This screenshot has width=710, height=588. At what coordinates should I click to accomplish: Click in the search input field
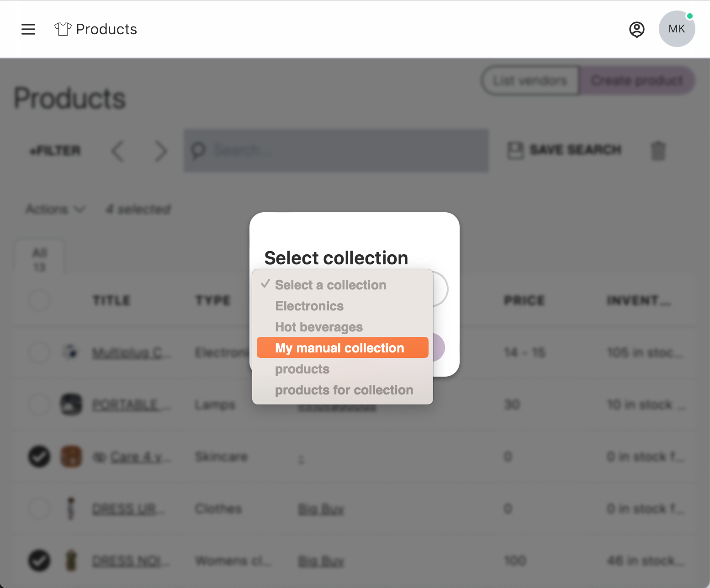click(x=336, y=151)
